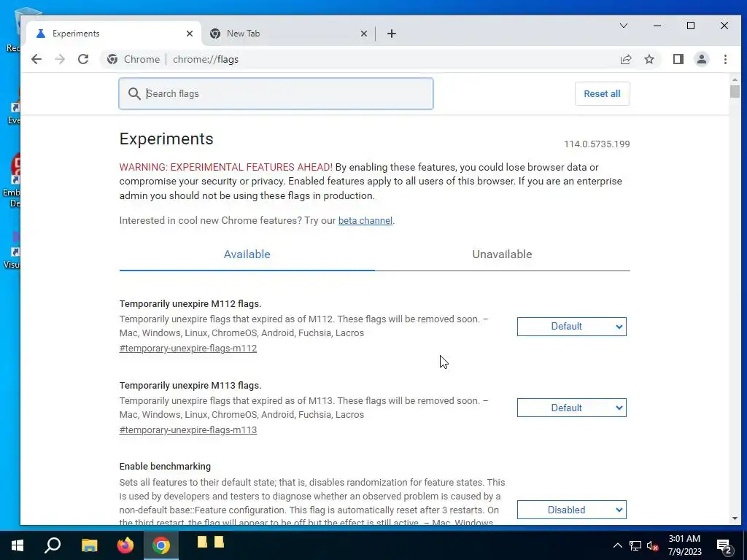Share this page using the share icon

(x=625, y=59)
